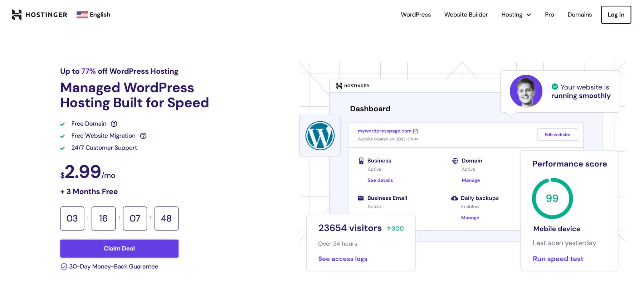Click the Free Website Migration question icon
The height and width of the screenshot is (297, 644).
coord(143,136)
